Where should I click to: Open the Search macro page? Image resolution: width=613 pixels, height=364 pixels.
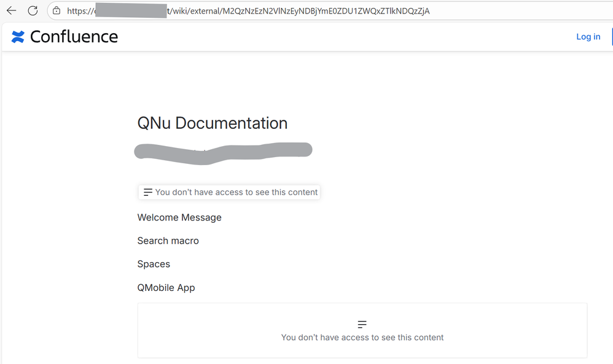point(168,241)
